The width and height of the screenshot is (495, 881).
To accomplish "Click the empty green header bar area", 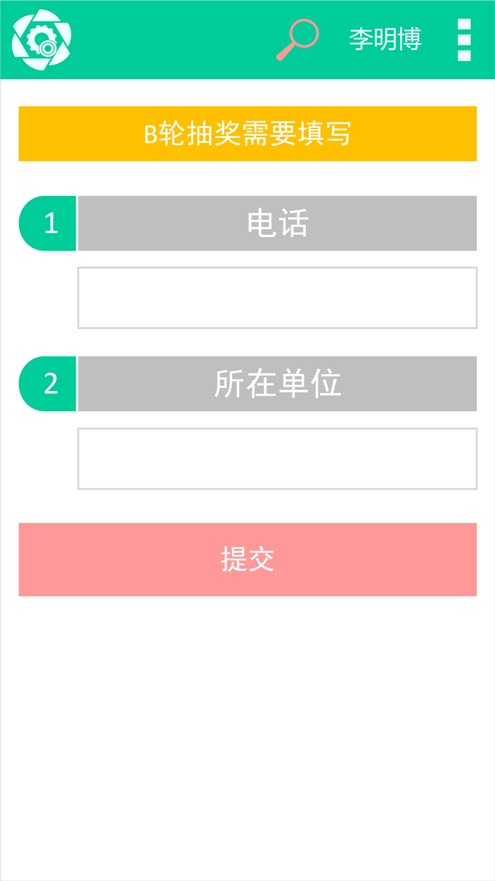I will coord(174,39).
